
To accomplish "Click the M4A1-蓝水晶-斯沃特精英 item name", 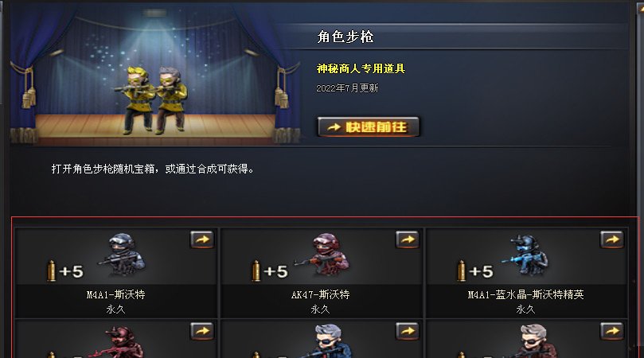I will pos(525,295).
